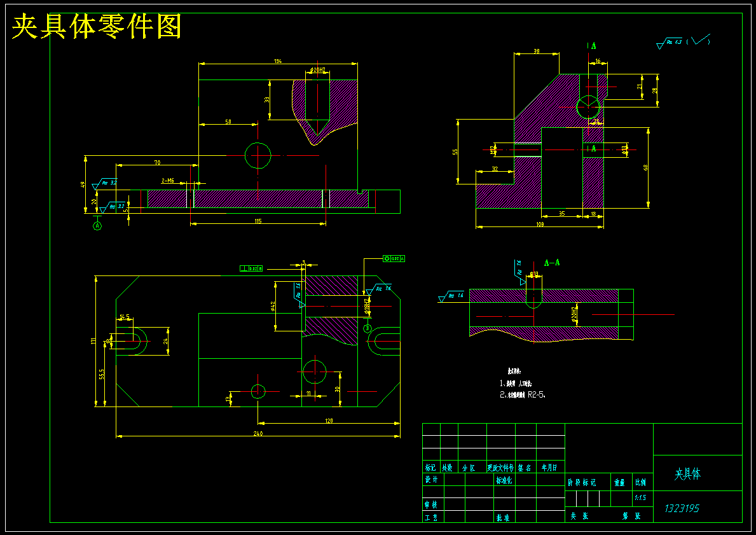Select the 49 vertical dimension
756x535 pixels.
(83, 184)
